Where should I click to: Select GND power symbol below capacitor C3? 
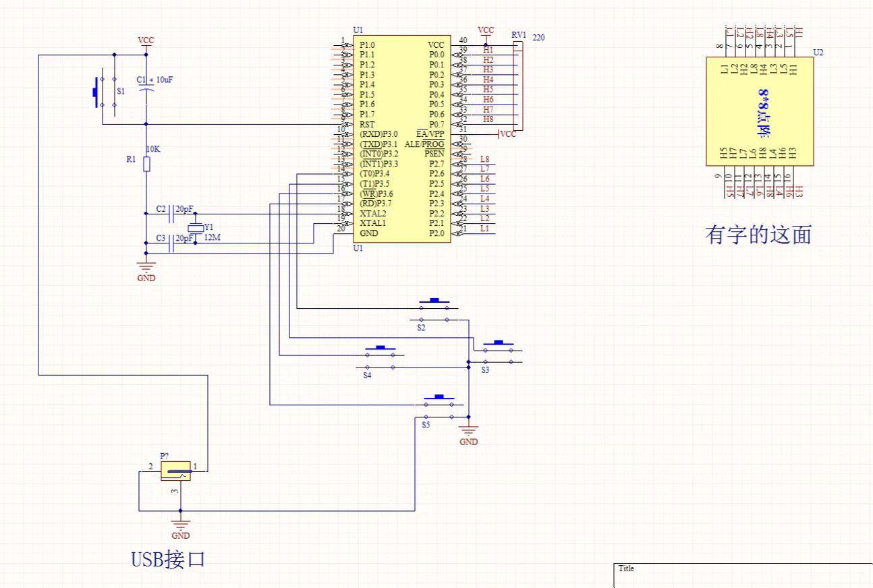click(146, 270)
